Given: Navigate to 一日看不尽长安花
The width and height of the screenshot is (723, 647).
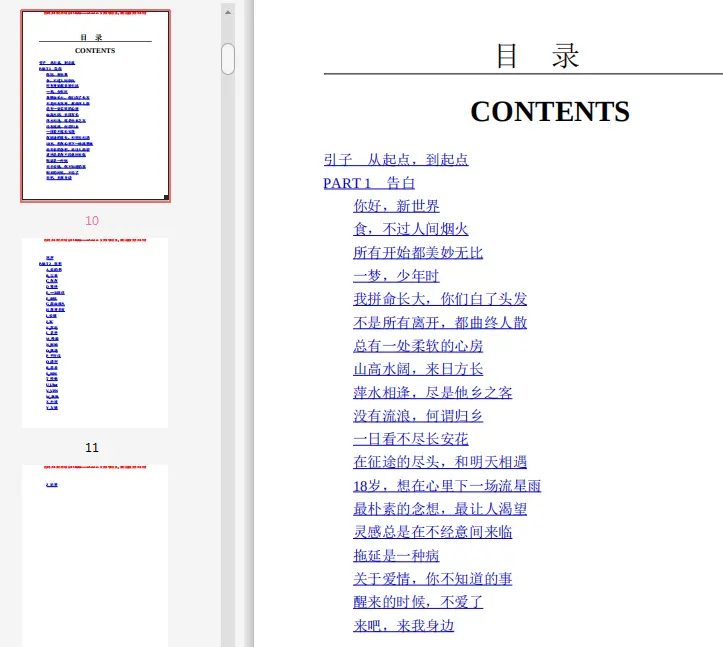Looking at the screenshot, I should 410,439.
